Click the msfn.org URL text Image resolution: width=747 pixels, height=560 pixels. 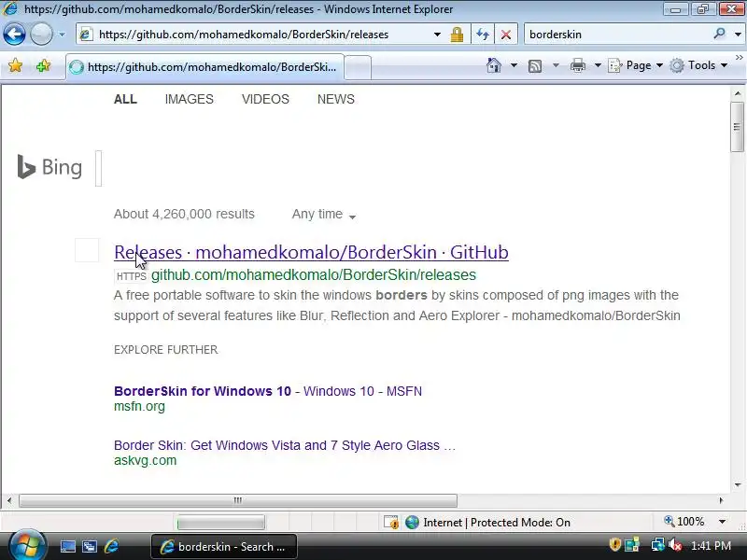[x=139, y=406]
